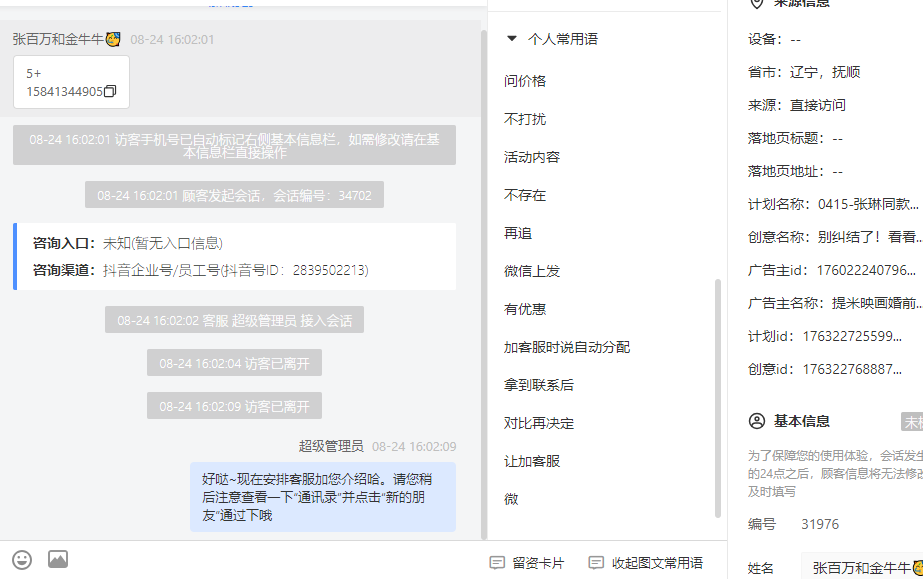Click 访客手机号已自动标记 system notice
The width and height of the screenshot is (923, 579).
click(x=234, y=145)
